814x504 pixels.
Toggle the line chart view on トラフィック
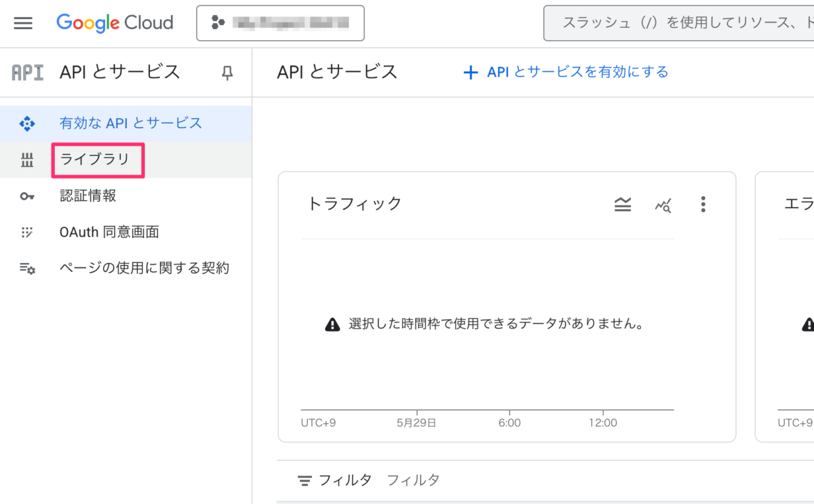(x=663, y=204)
